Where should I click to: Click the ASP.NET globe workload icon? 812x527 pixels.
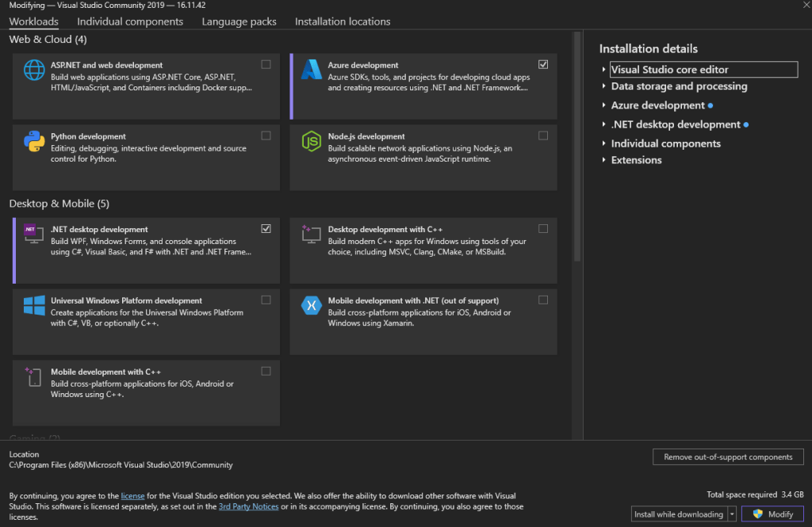(34, 71)
